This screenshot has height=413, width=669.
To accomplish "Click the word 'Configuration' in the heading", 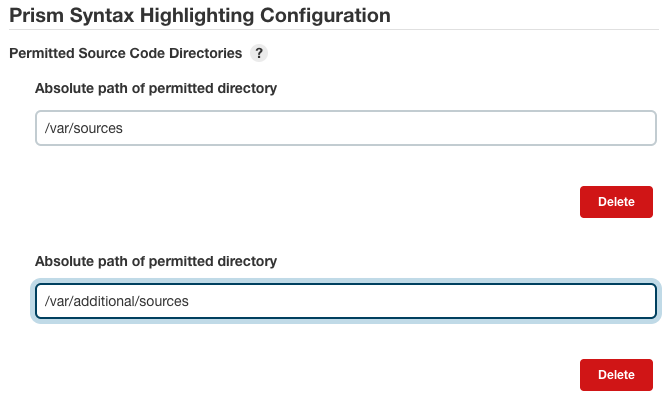I will pyautogui.click(x=326, y=16).
